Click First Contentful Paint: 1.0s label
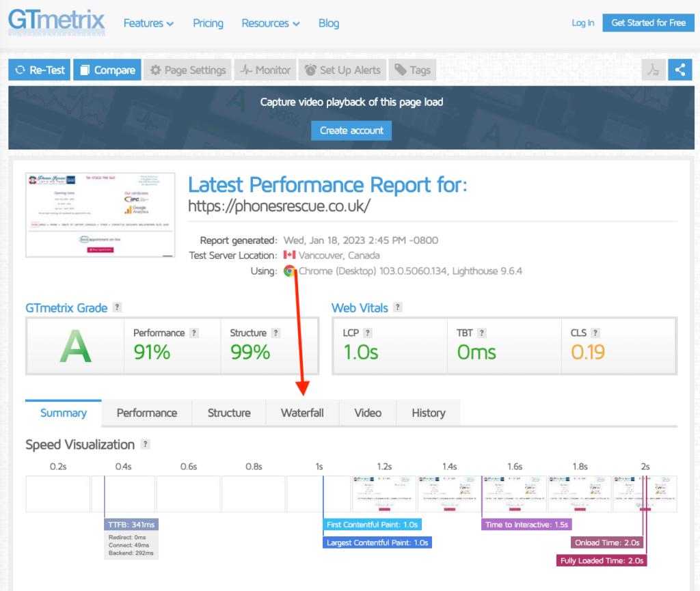This screenshot has width=700, height=591. click(373, 525)
